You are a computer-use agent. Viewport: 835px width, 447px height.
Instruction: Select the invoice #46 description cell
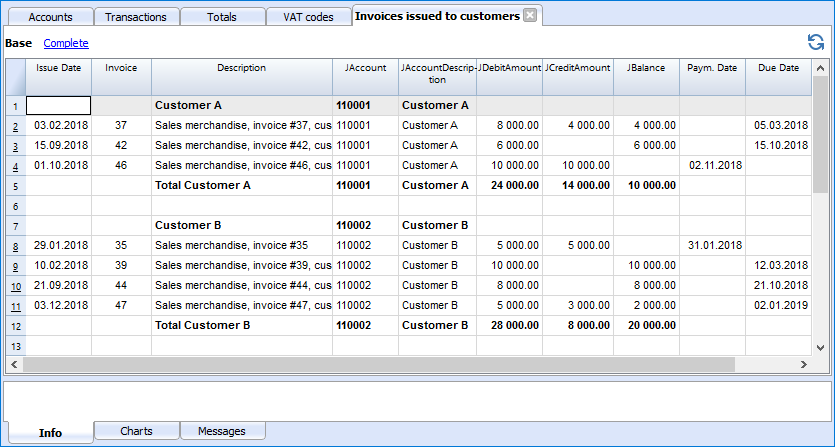tap(242, 166)
